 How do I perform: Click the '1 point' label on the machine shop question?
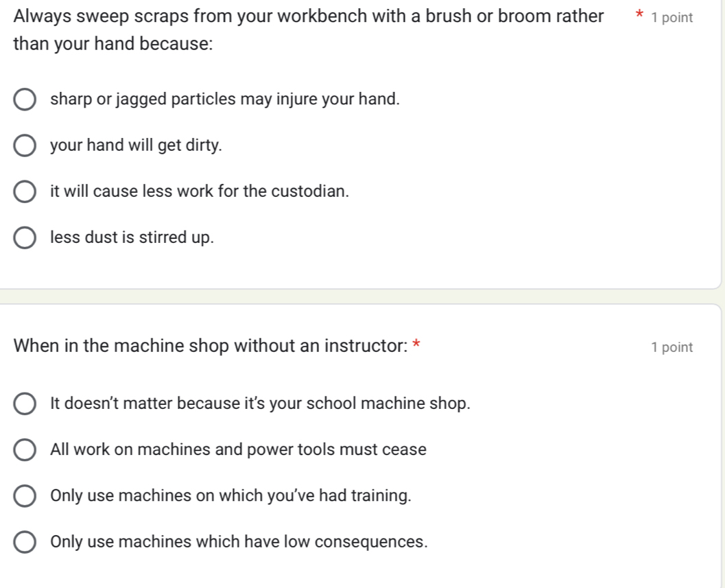pyautogui.click(x=672, y=348)
